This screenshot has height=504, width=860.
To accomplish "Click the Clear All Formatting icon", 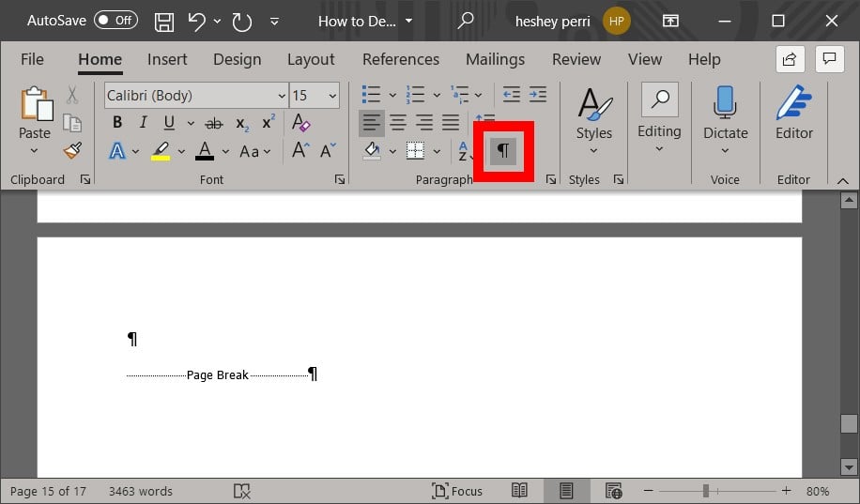I will click(x=300, y=123).
